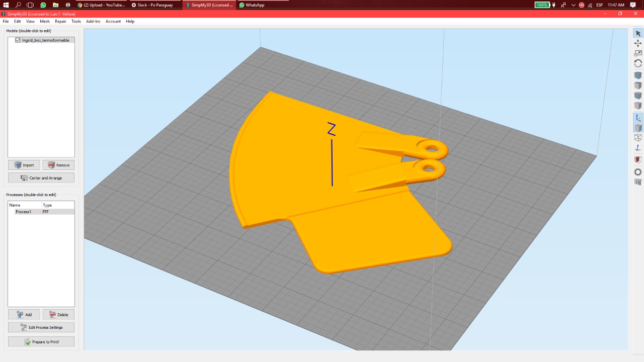Click Center and Arrange button

[x=41, y=178]
